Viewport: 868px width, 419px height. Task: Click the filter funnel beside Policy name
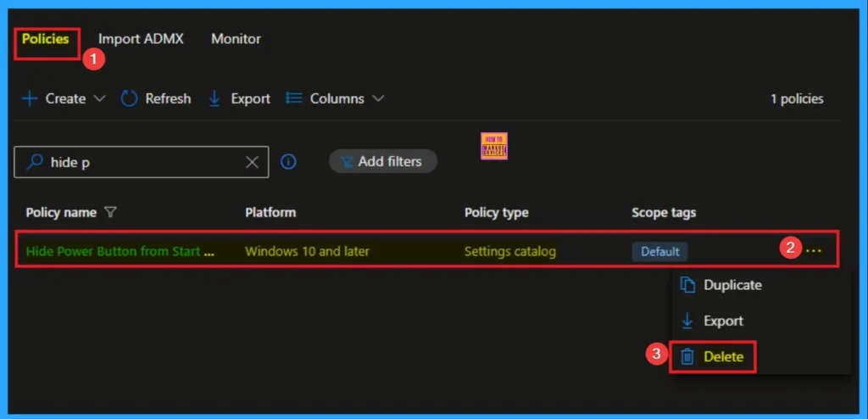pyautogui.click(x=110, y=212)
